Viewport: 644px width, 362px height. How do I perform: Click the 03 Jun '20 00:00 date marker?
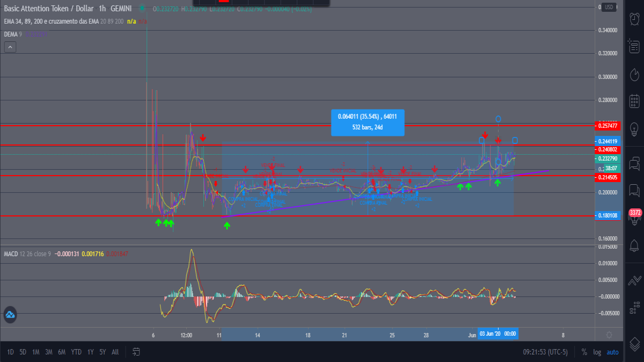pyautogui.click(x=497, y=334)
